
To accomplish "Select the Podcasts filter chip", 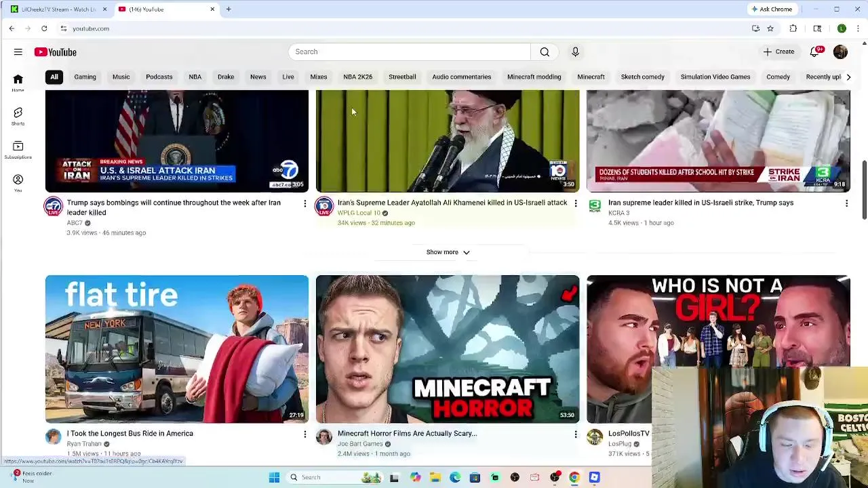I will (x=159, y=77).
